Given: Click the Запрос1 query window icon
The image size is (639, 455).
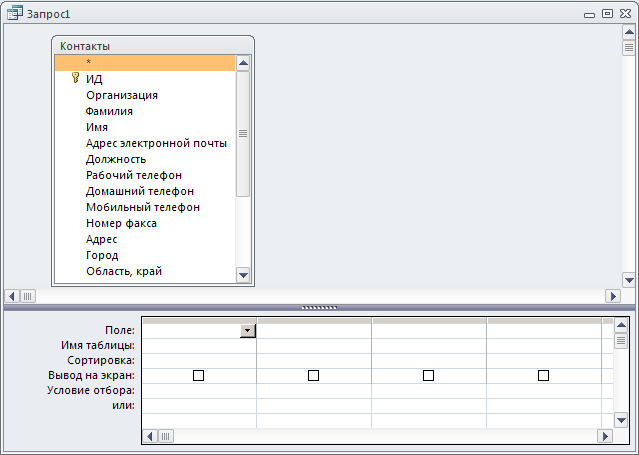Looking at the screenshot, I should coord(15,13).
